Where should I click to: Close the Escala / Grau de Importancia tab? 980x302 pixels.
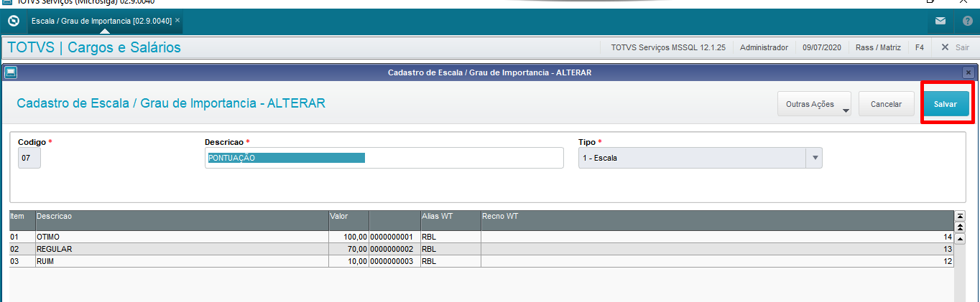(177, 21)
